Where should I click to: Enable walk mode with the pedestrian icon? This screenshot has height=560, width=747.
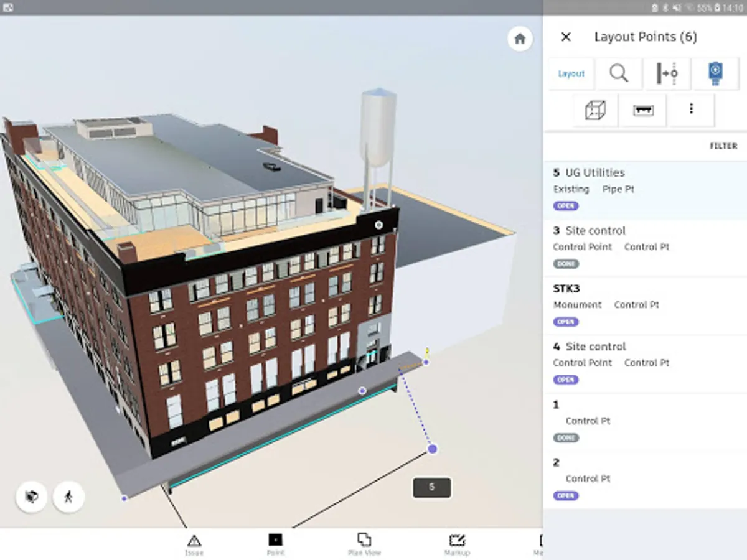point(68,497)
